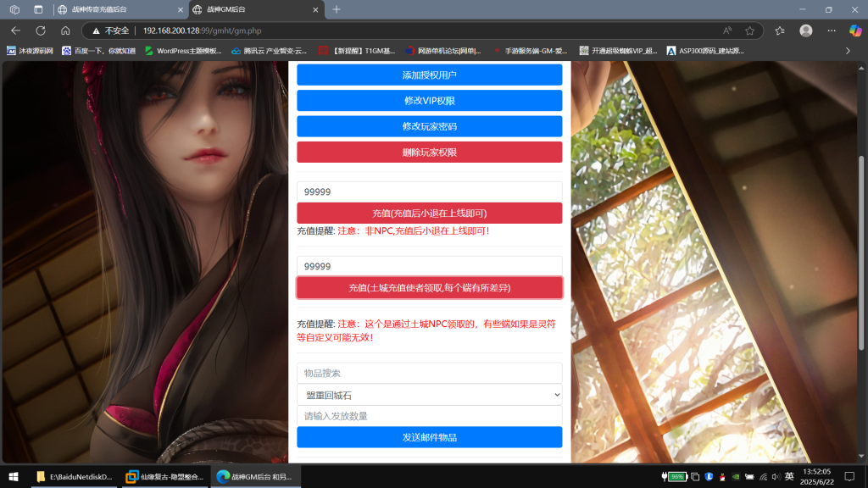Expand the bookmarks bar overflow chevron
868x488 pixels.
point(848,51)
